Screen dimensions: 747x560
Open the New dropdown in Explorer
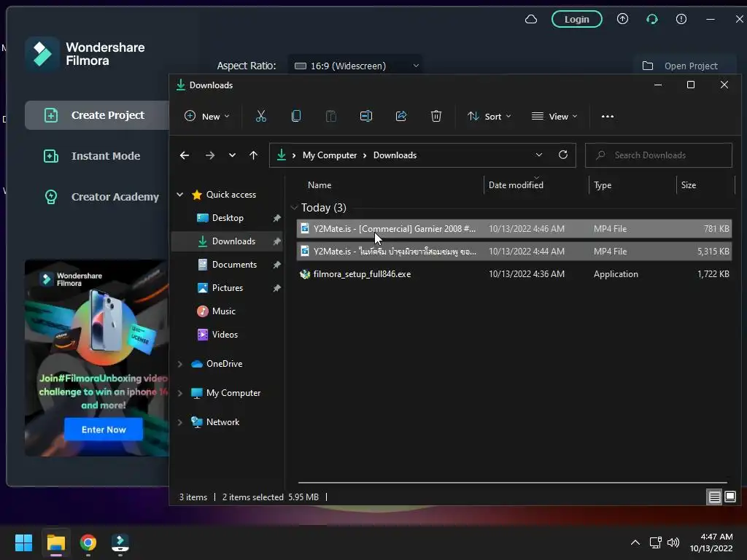(207, 116)
